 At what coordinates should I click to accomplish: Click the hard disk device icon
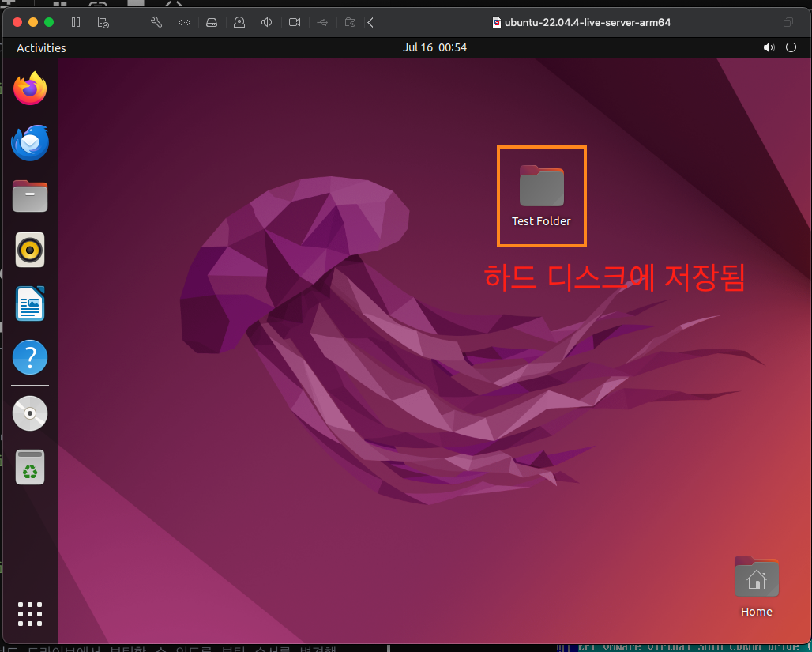click(x=211, y=22)
